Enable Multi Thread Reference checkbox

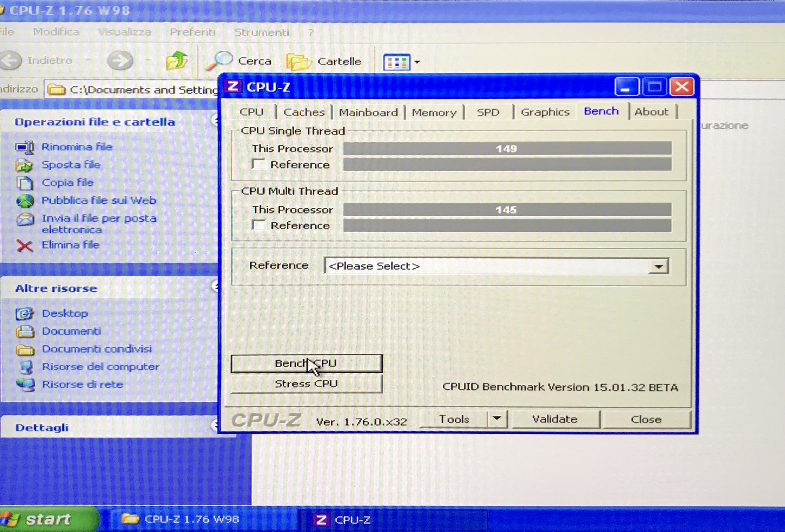tap(258, 225)
